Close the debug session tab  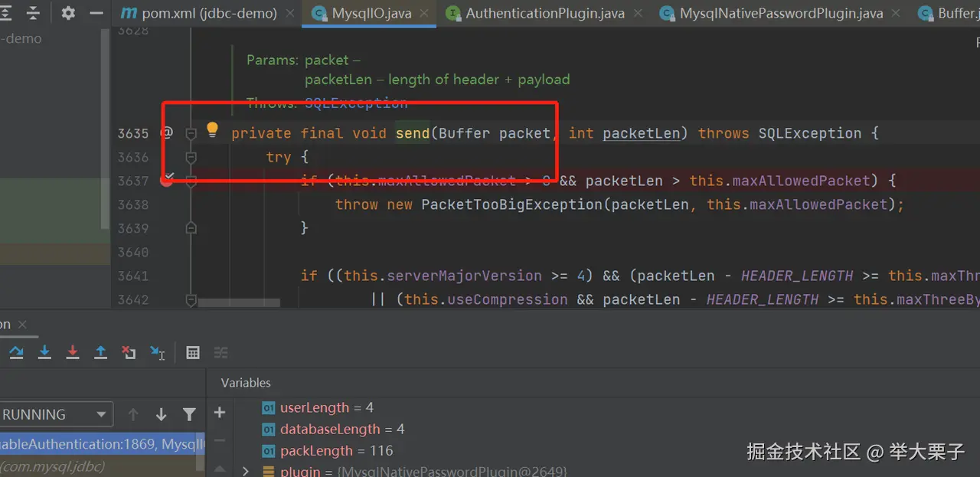[21, 324]
